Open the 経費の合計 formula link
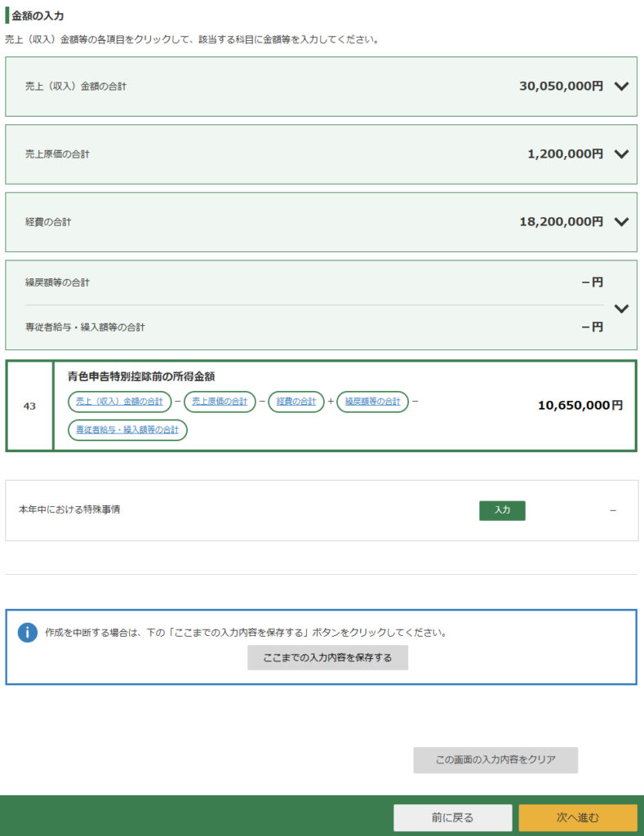 click(295, 402)
